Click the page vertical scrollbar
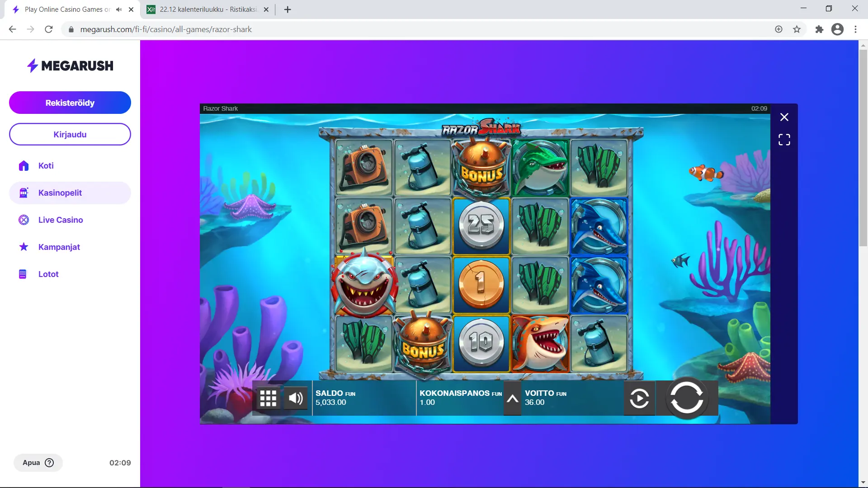868x488 pixels. 863,148
